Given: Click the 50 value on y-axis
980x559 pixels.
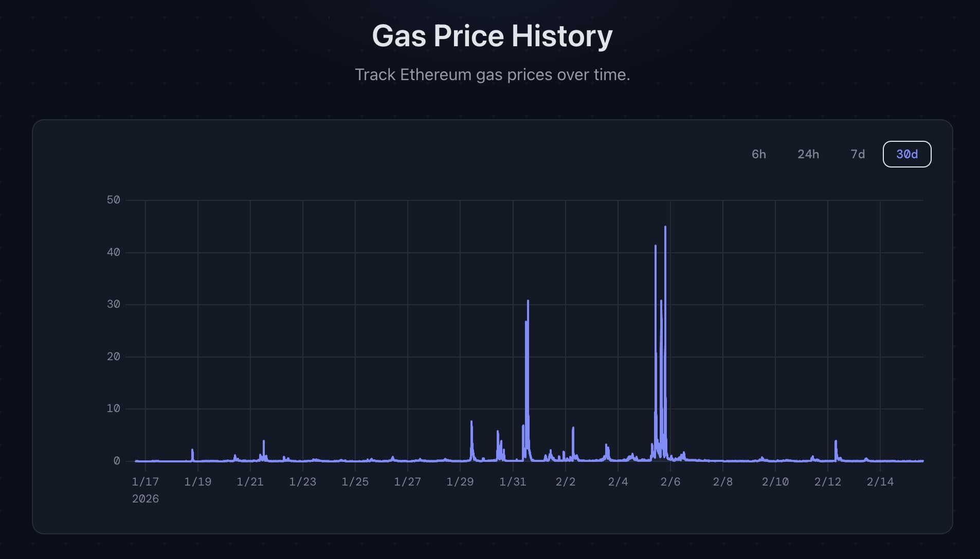Looking at the screenshot, I should pos(113,200).
